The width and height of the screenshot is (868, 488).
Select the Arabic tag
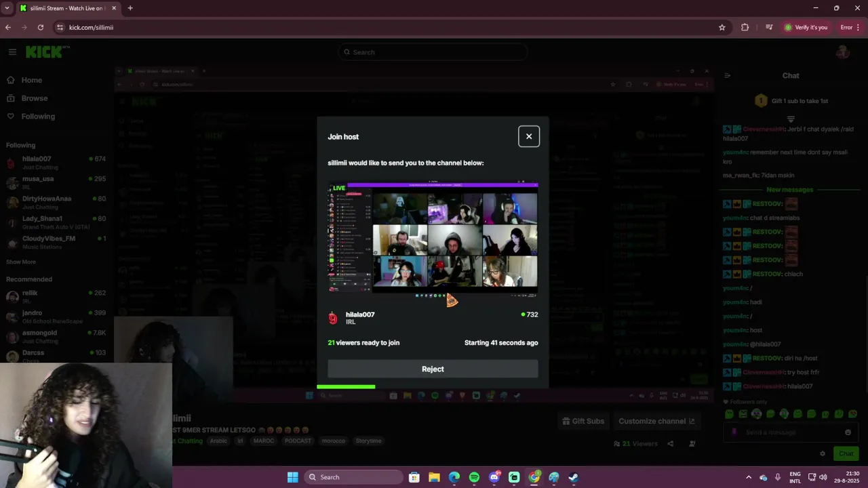218,441
